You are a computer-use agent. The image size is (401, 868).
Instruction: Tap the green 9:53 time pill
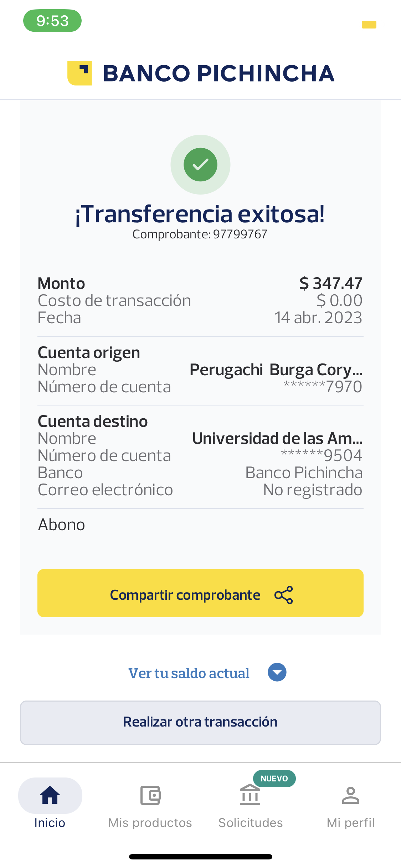(52, 21)
